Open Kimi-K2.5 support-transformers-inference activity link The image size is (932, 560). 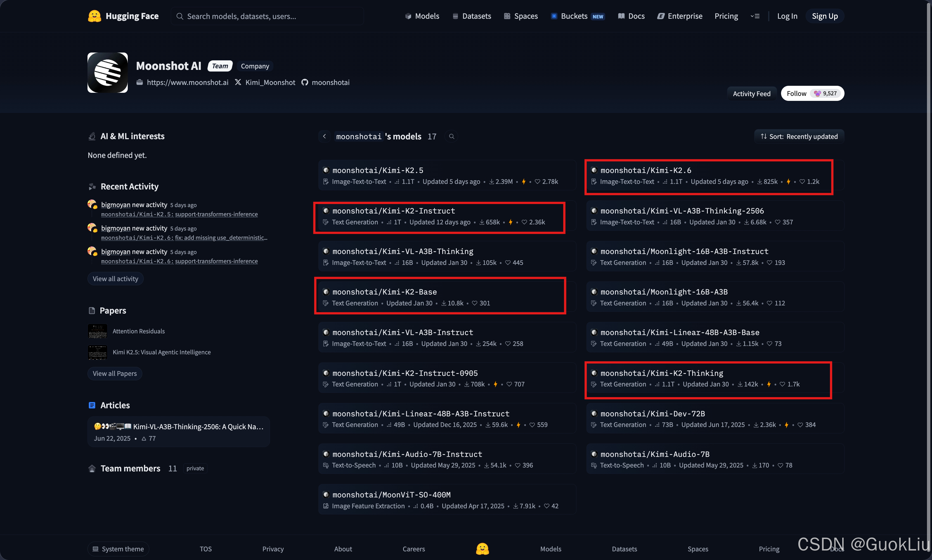click(x=179, y=214)
